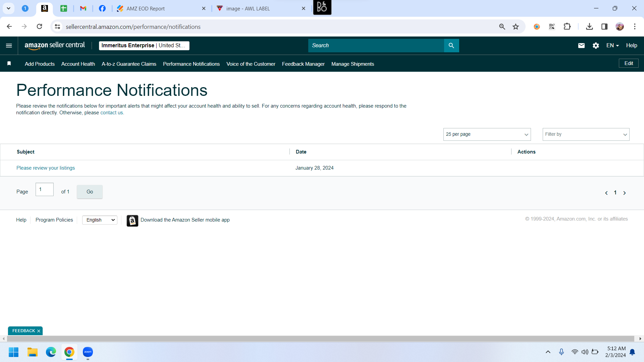Click the browser address bar URL

click(133, 27)
